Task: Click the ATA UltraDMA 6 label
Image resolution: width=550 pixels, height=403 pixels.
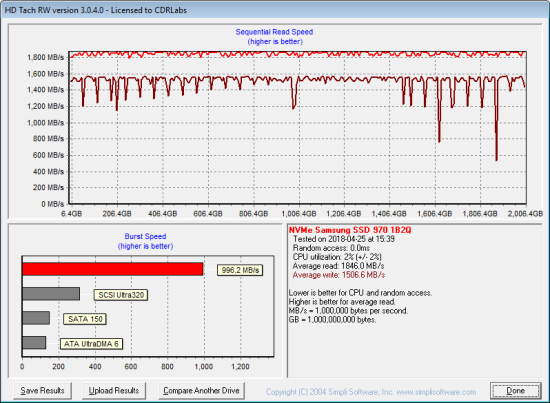Action: coord(91,344)
